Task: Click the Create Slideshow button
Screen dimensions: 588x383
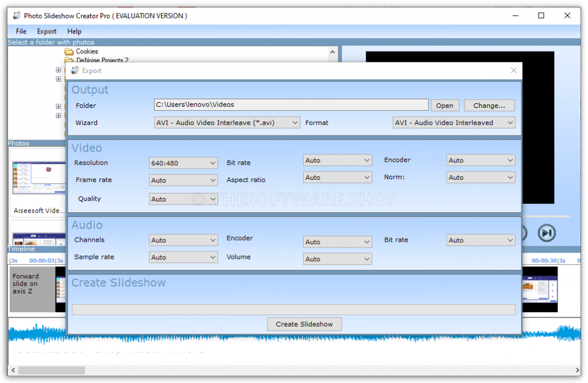Action: [x=304, y=324]
